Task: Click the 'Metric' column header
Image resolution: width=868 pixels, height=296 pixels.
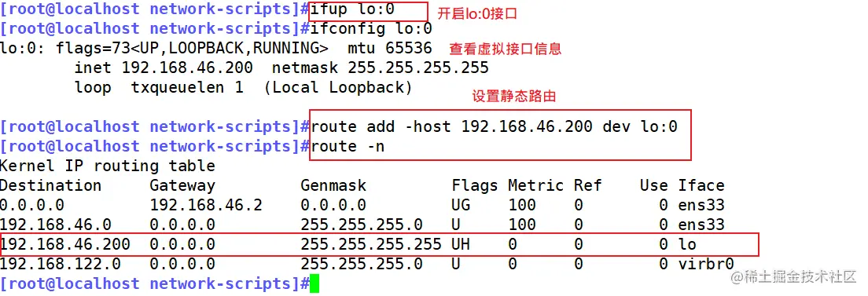Action: point(535,185)
